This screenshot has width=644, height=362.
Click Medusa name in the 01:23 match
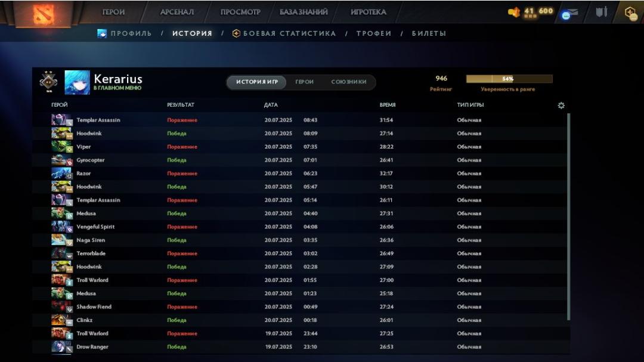(x=86, y=293)
